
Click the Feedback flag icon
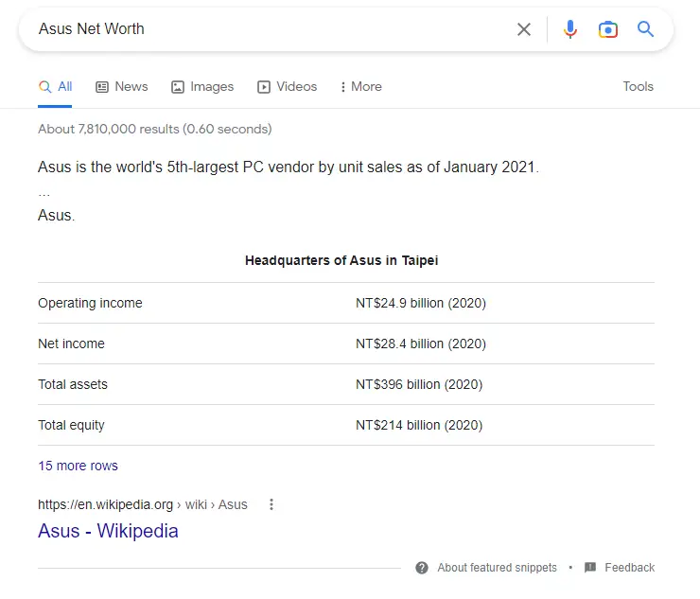pyautogui.click(x=590, y=567)
